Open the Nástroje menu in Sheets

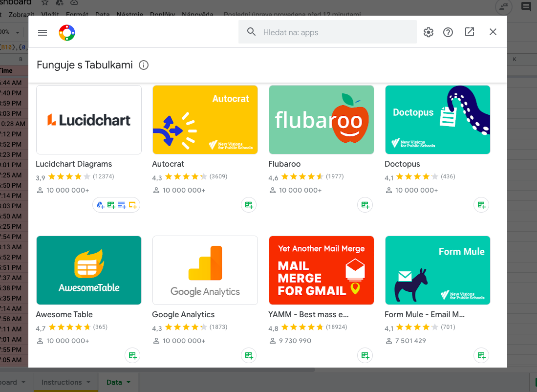tap(130, 14)
